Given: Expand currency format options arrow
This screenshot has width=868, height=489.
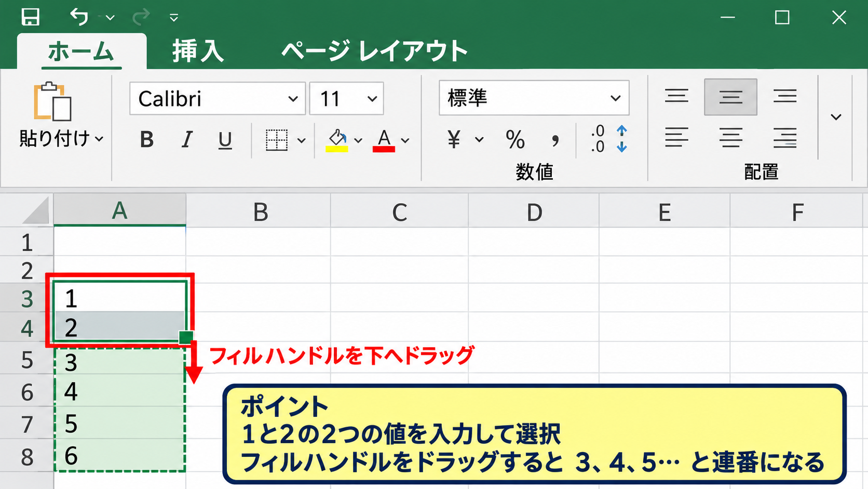Looking at the screenshot, I should pos(479,139).
